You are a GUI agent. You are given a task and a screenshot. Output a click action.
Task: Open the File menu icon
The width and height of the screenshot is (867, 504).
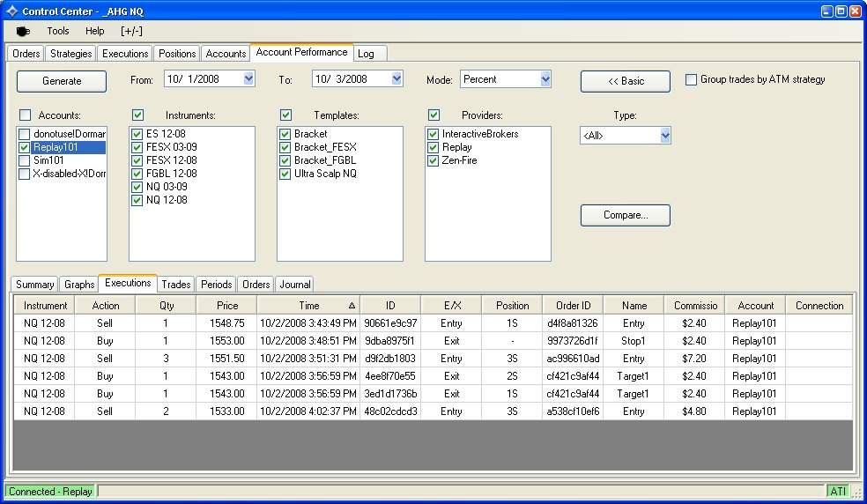[x=23, y=31]
